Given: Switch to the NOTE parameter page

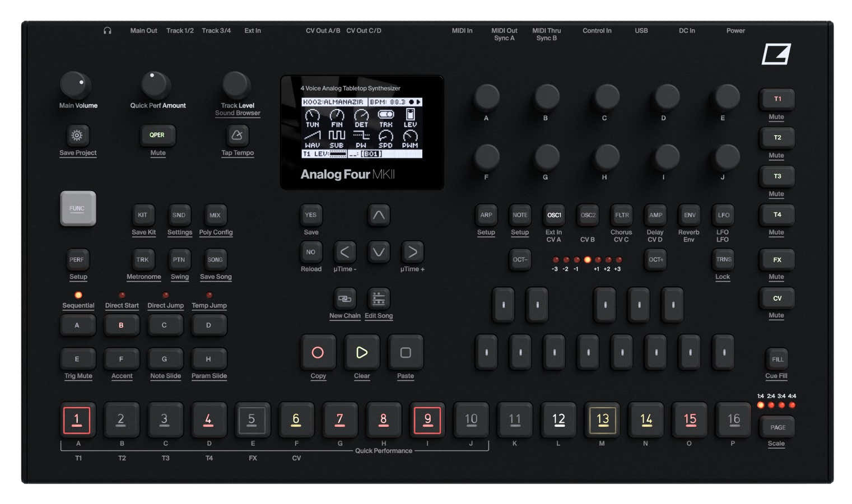Looking at the screenshot, I should (520, 215).
